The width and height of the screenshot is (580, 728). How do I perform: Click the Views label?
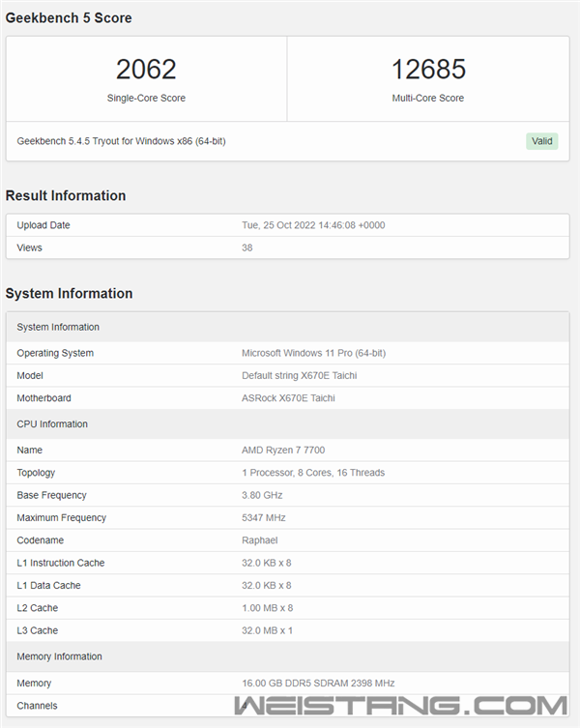[x=29, y=248]
